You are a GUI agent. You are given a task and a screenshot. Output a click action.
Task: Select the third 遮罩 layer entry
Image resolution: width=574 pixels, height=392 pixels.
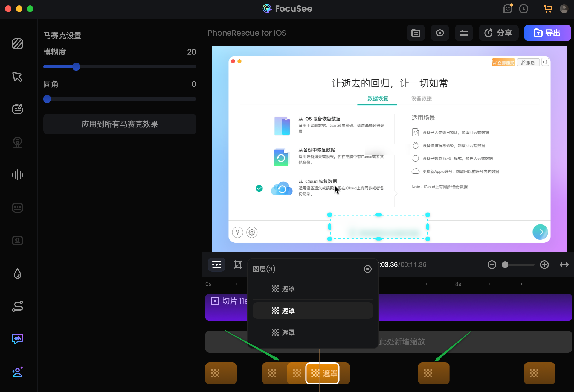point(313,332)
